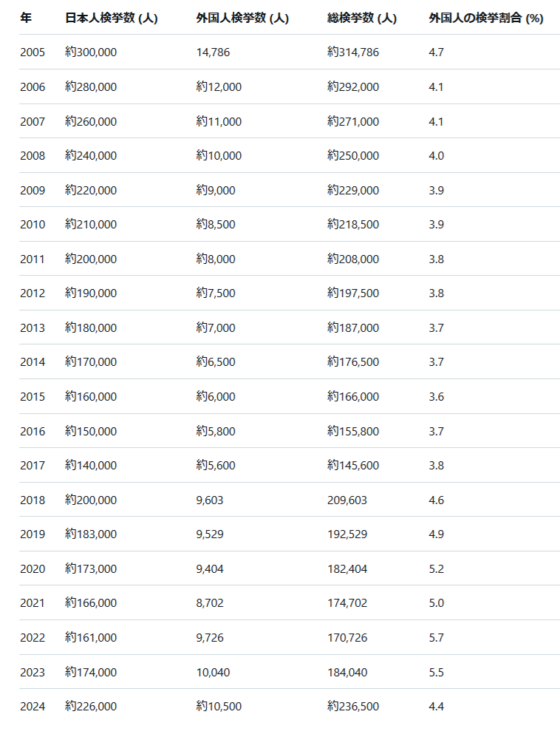Screen dimensions: 560x737
Task: Click the 日本人検挙数 column header
Action: (x=111, y=18)
